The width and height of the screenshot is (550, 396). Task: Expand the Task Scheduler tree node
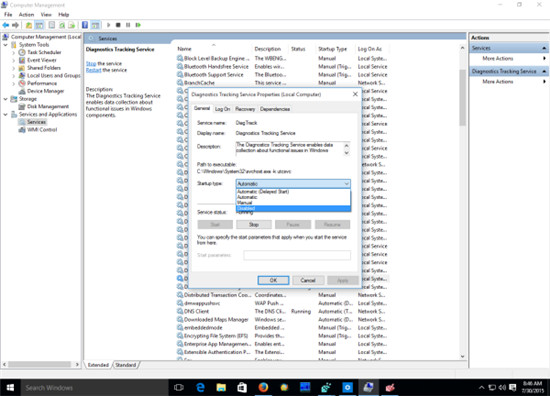click(13, 53)
